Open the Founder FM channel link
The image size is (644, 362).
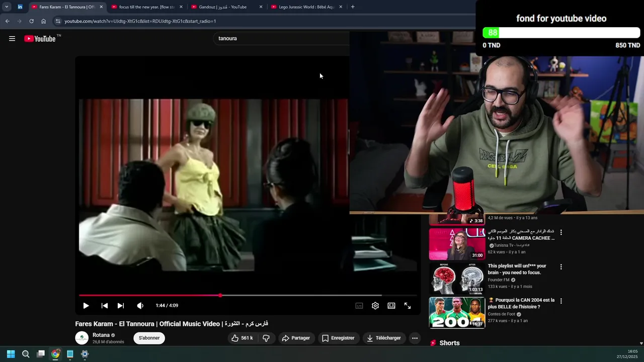[x=498, y=280]
